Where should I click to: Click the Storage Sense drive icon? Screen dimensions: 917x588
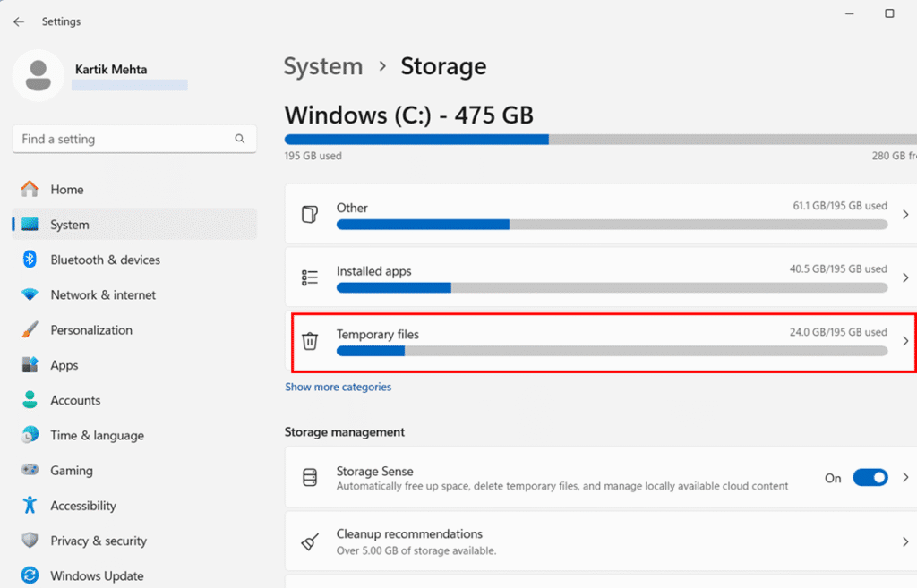(x=310, y=477)
